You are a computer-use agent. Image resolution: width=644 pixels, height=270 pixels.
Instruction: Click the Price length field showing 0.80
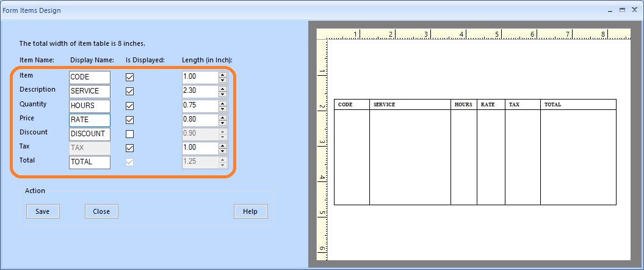coord(200,120)
